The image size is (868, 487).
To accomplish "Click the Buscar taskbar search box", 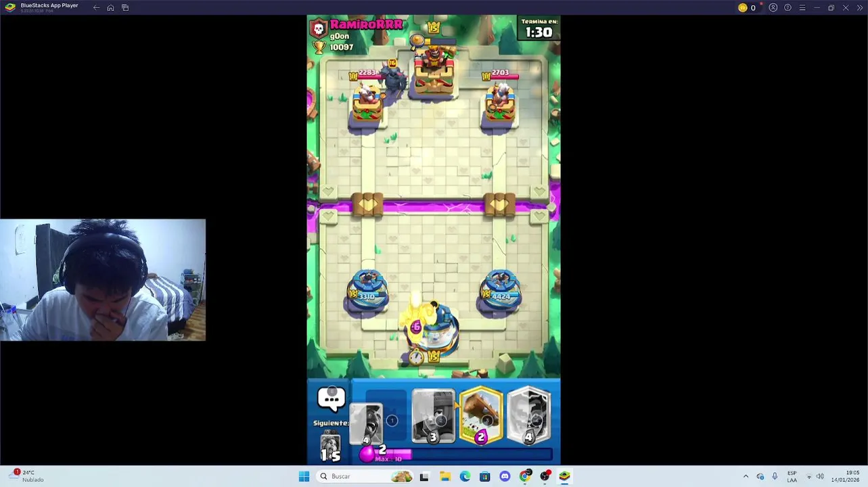I will point(365,476).
